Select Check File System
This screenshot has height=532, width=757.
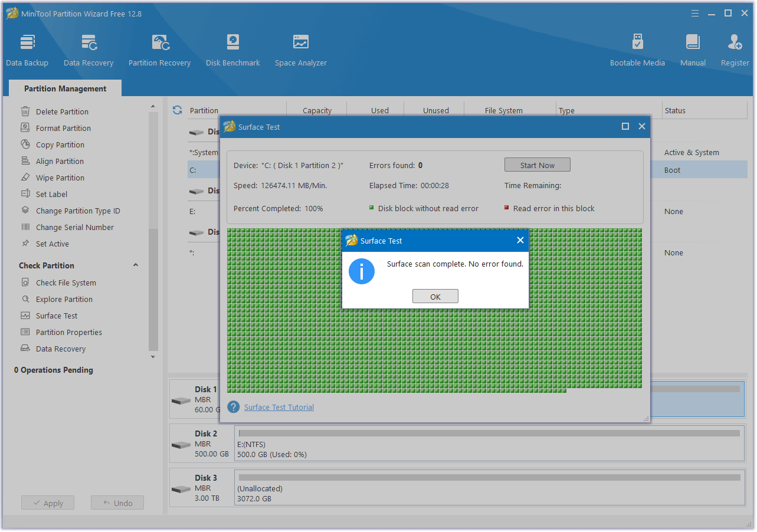(65, 283)
